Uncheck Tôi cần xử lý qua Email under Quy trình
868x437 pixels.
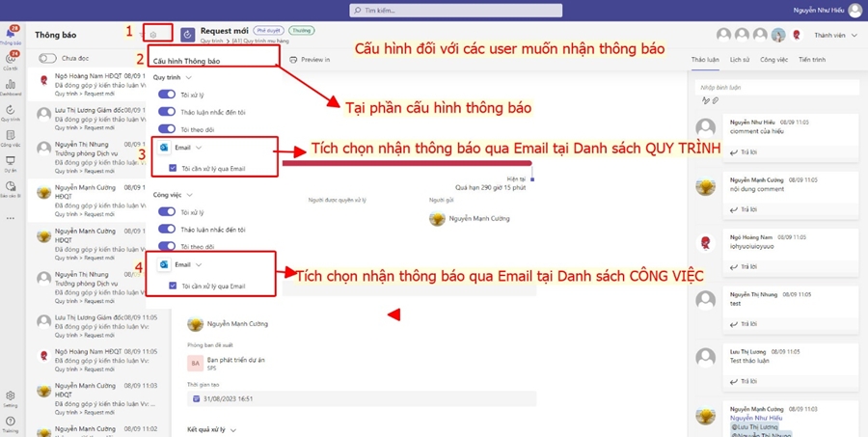click(x=173, y=168)
